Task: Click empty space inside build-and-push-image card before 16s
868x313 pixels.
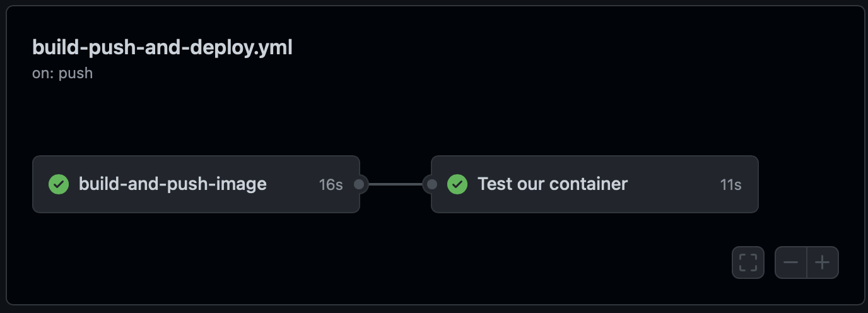Action: click(x=293, y=184)
